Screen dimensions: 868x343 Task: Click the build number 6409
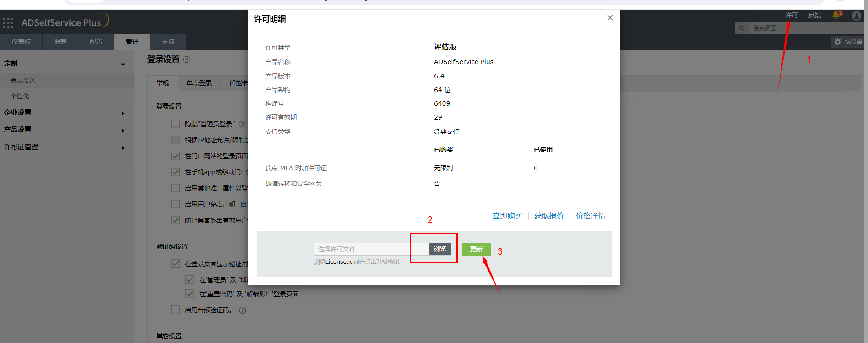[442, 103]
